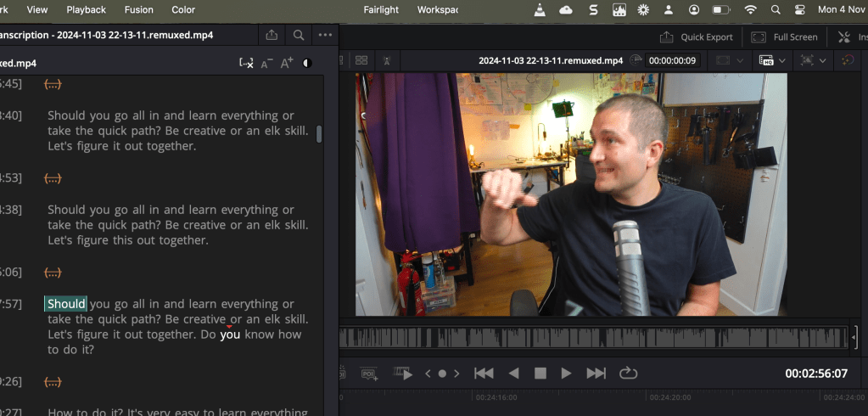Viewport: 868px width, 416px height.
Task: Click the date Mon 4 Nov in the menu bar
Action: click(843, 9)
